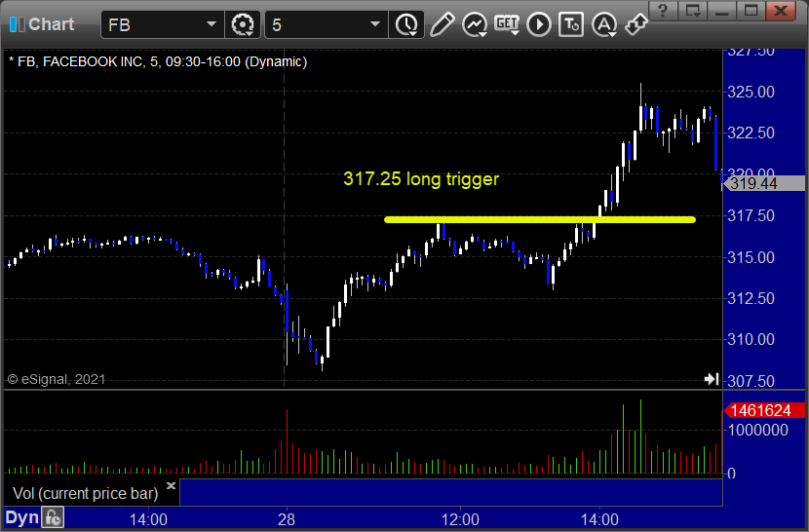Open symbol settings gear menu

click(x=243, y=24)
